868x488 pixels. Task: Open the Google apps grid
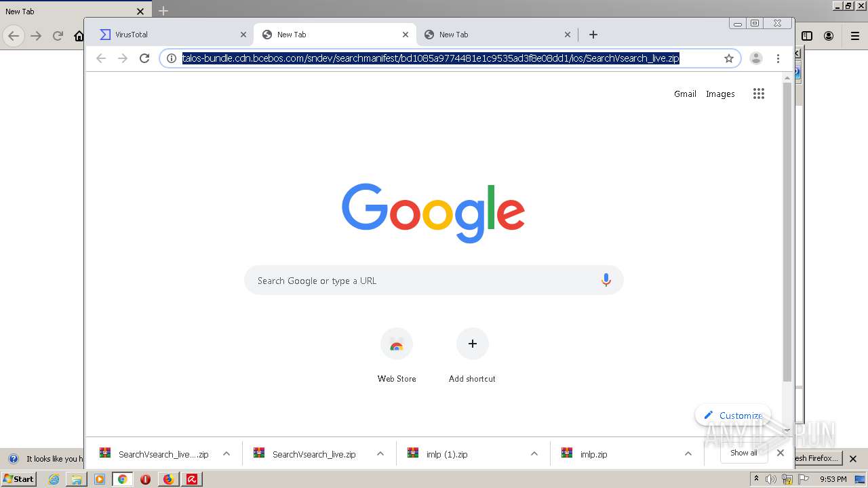[x=759, y=94]
